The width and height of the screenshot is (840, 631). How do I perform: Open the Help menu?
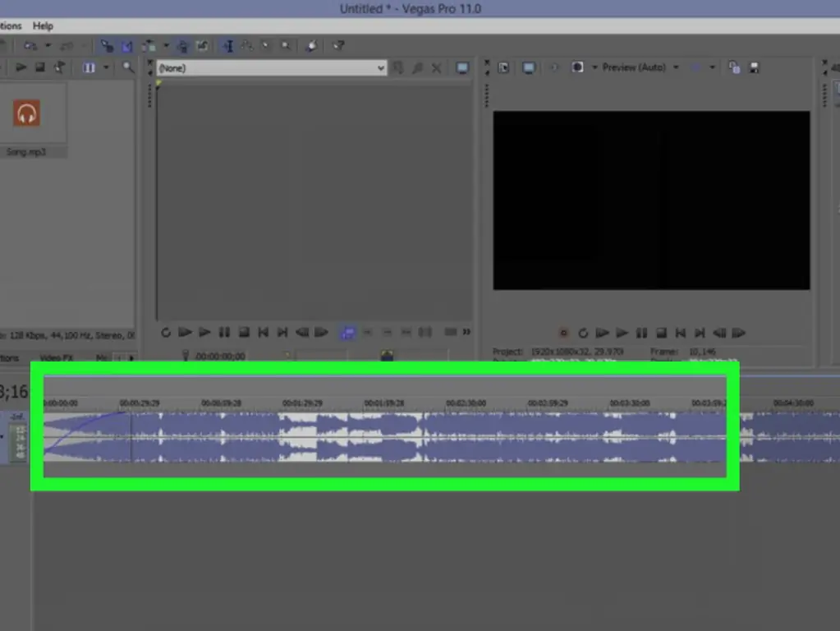(x=43, y=25)
